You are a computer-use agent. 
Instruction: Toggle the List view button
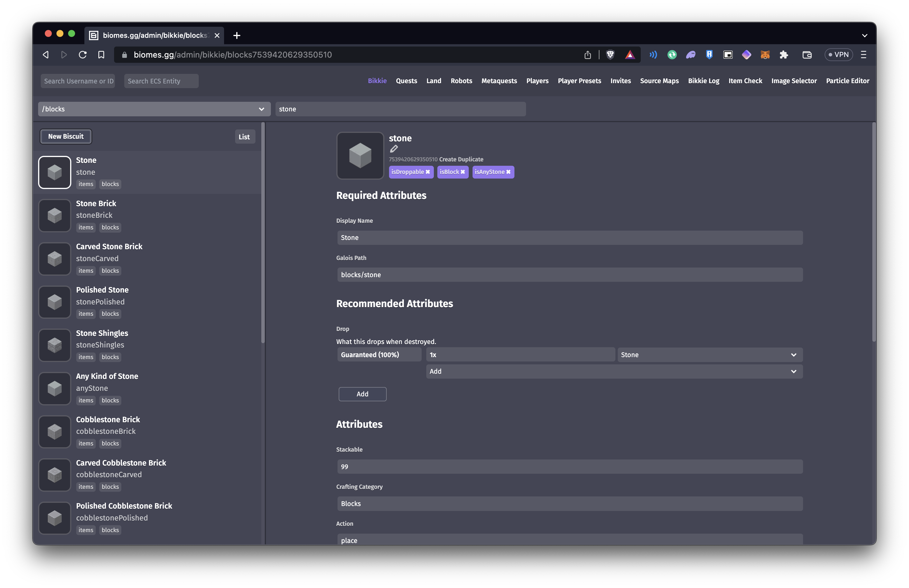coord(244,137)
